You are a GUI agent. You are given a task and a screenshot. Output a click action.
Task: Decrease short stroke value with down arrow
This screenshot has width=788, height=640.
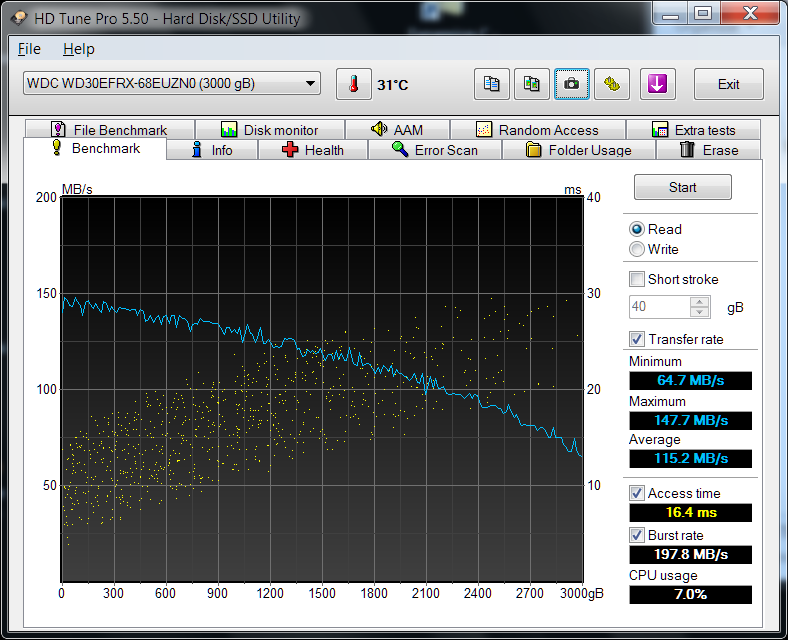pyautogui.click(x=700, y=312)
